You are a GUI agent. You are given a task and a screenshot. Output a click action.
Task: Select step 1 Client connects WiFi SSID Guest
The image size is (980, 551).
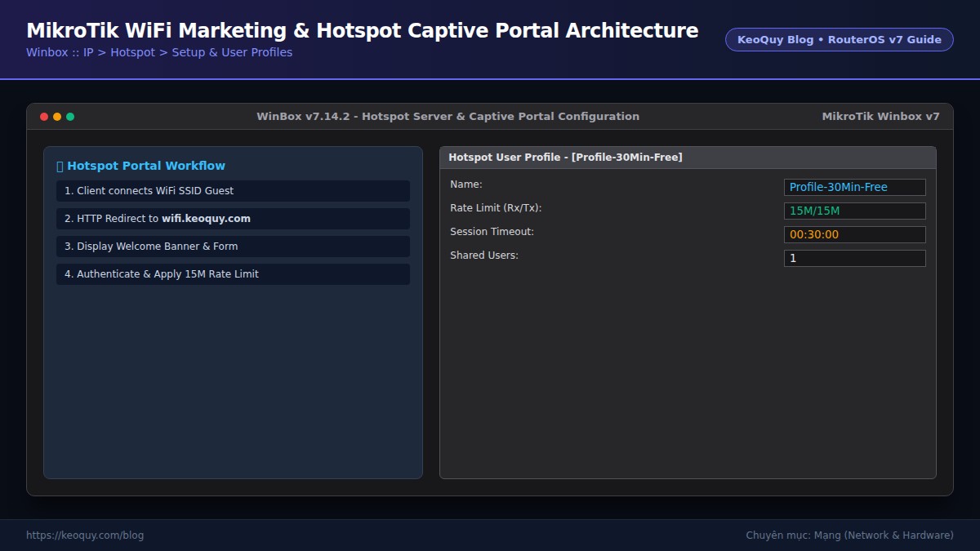pyautogui.click(x=233, y=191)
